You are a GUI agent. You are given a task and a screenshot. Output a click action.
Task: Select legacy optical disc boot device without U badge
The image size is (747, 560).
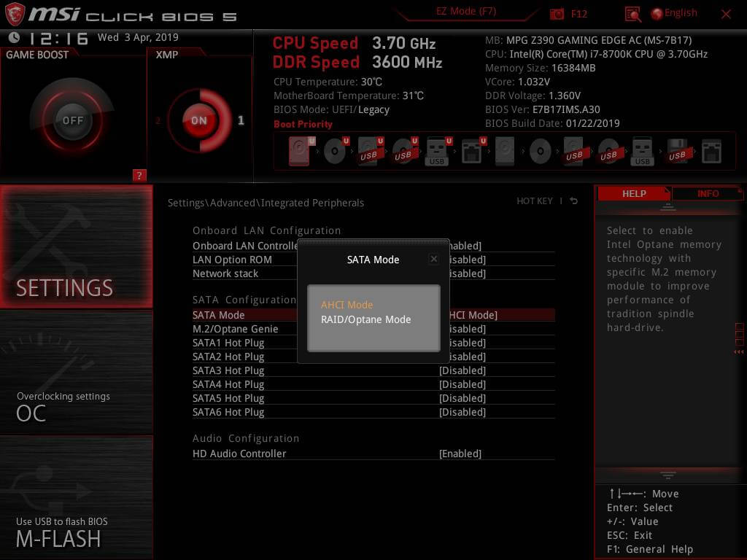point(541,152)
